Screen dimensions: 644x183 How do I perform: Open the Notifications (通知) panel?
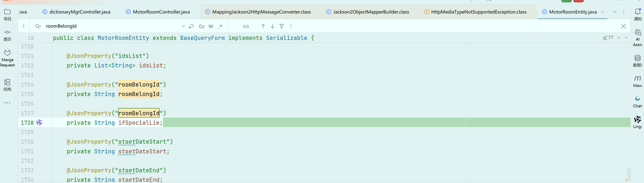638,15
